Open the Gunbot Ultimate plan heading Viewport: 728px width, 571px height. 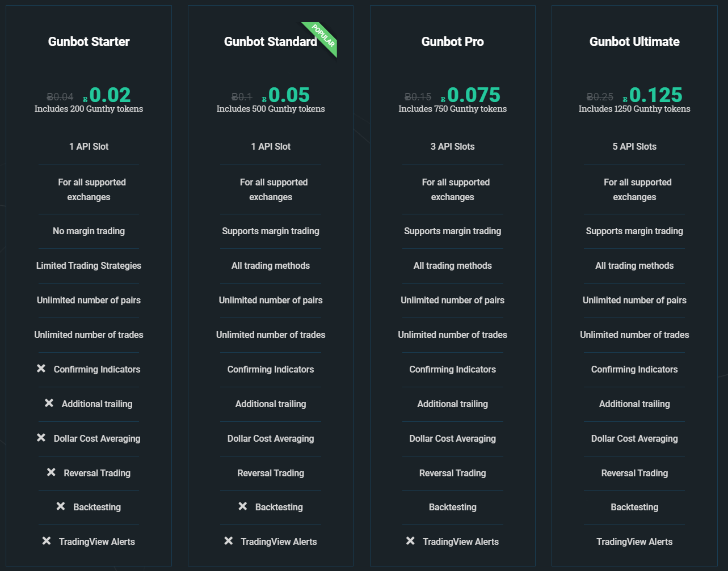click(634, 41)
